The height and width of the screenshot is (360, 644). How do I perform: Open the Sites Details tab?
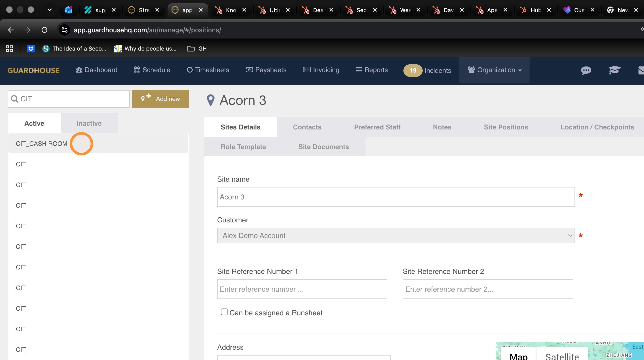coord(241,127)
